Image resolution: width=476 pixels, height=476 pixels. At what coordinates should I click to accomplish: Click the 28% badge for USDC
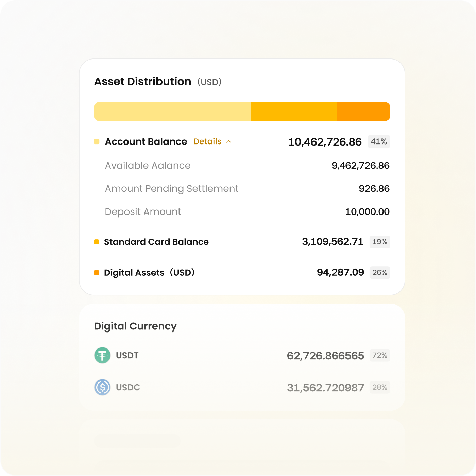pos(380,387)
